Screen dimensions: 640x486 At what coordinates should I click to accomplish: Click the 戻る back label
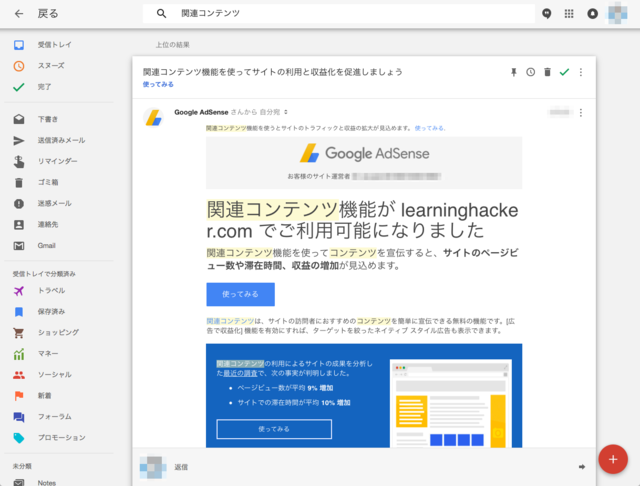pos(48,14)
